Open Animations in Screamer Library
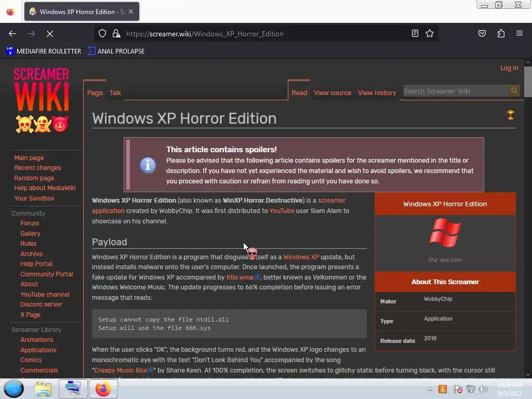532x399 pixels. tap(37, 340)
